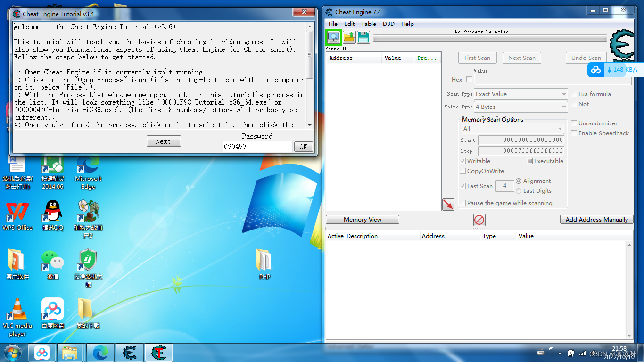Open the Microsoft Edge desktop shortcut
This screenshot has width=644, height=362.
tap(88, 173)
